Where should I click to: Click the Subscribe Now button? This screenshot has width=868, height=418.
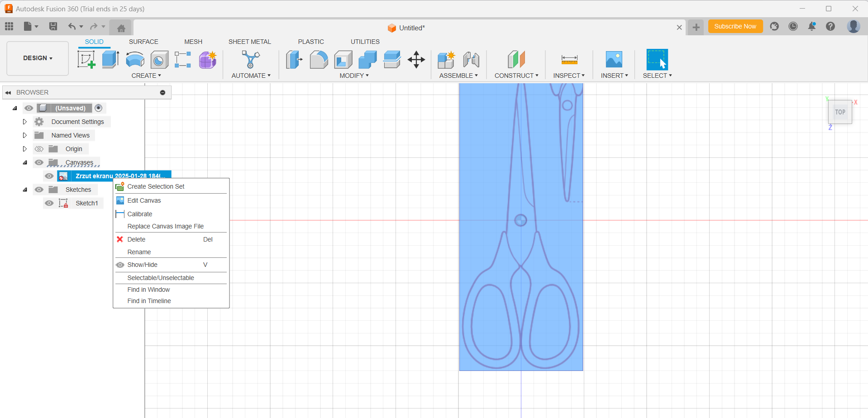735,27
